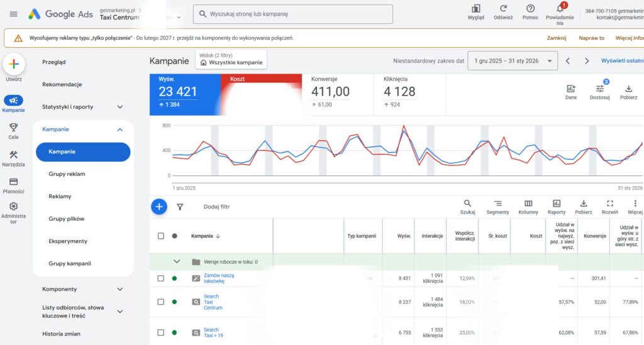Click the Segmenty icon in table toolbar
Image resolution: width=644 pixels, height=345 pixels.
point(497,204)
